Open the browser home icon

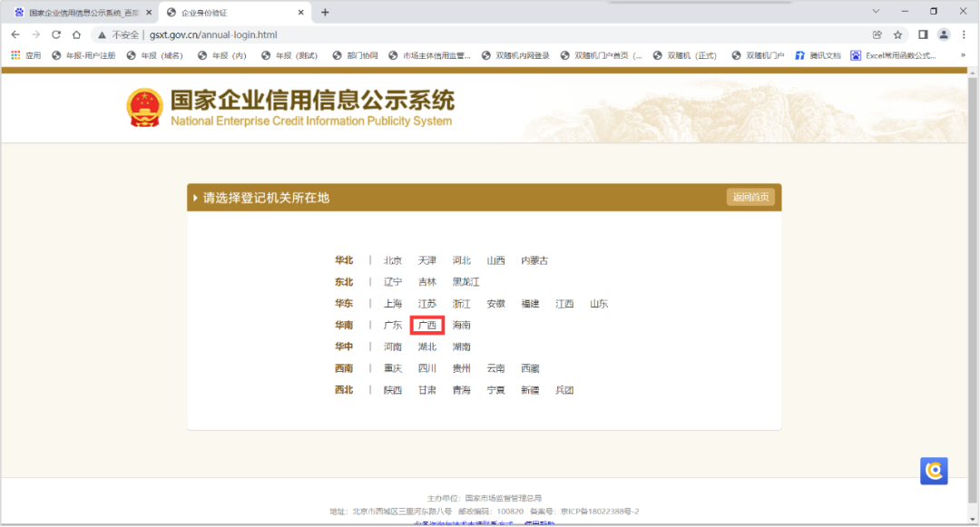[76, 35]
